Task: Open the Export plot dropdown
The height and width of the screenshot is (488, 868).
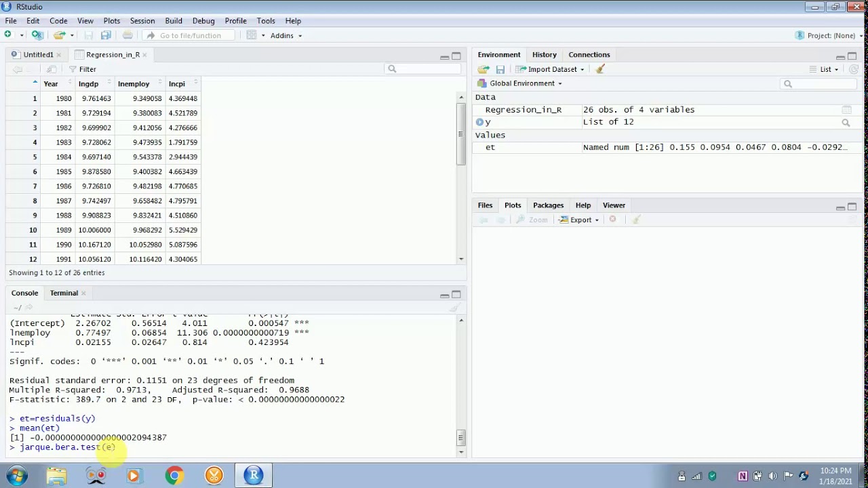Action: [x=579, y=220]
